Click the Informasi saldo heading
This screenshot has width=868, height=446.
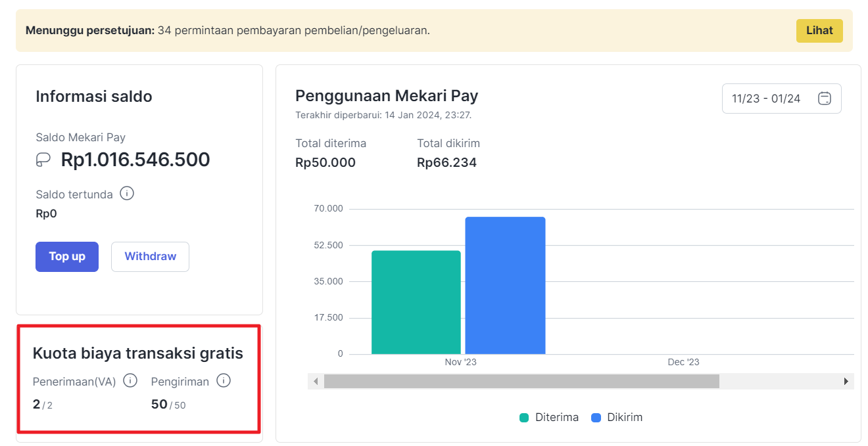click(94, 97)
